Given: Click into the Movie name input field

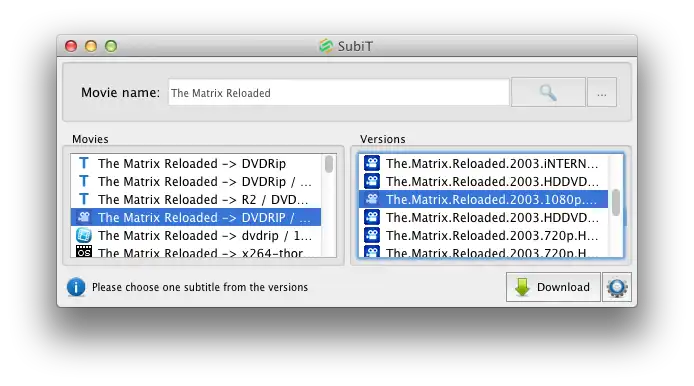Looking at the screenshot, I should click(339, 93).
